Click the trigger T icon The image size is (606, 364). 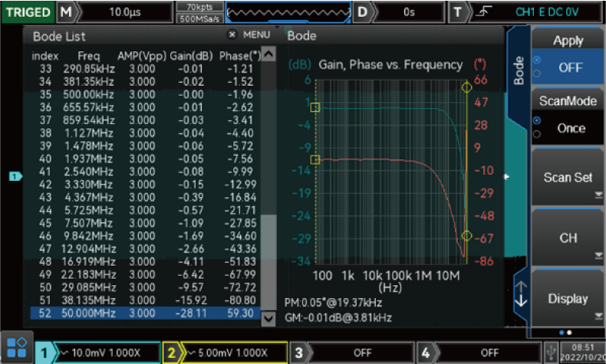pyautogui.click(x=458, y=12)
